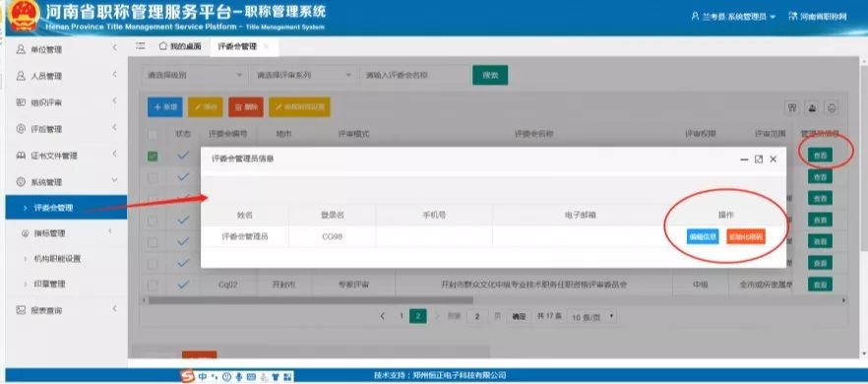The image size is (868, 384).
Task: Click the national emblem logo
Action: pyautogui.click(x=24, y=16)
